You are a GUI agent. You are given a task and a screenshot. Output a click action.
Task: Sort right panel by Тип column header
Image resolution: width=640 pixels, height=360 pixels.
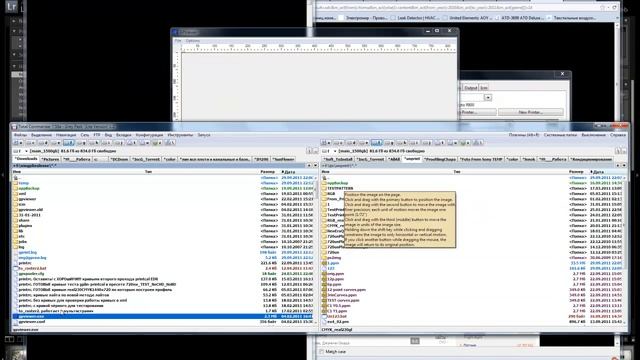pos(457,172)
